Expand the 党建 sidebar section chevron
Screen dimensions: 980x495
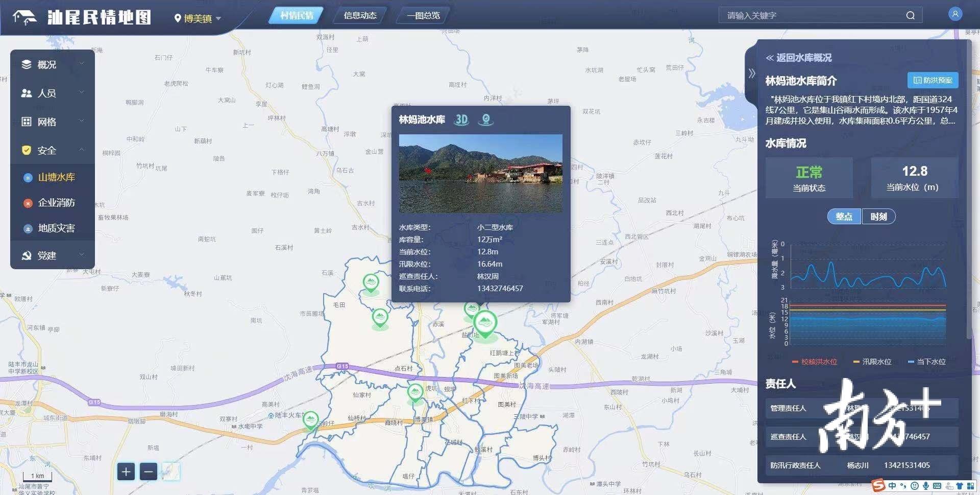coord(82,254)
